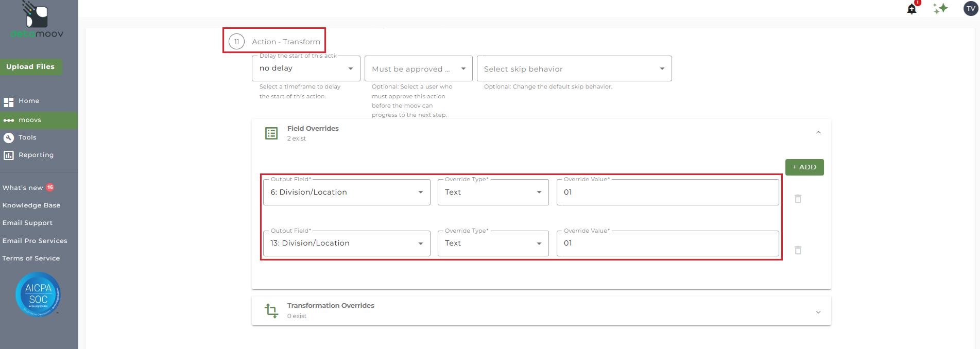Open the Must be approved dropdown
The height and width of the screenshot is (349, 980).
click(x=418, y=69)
